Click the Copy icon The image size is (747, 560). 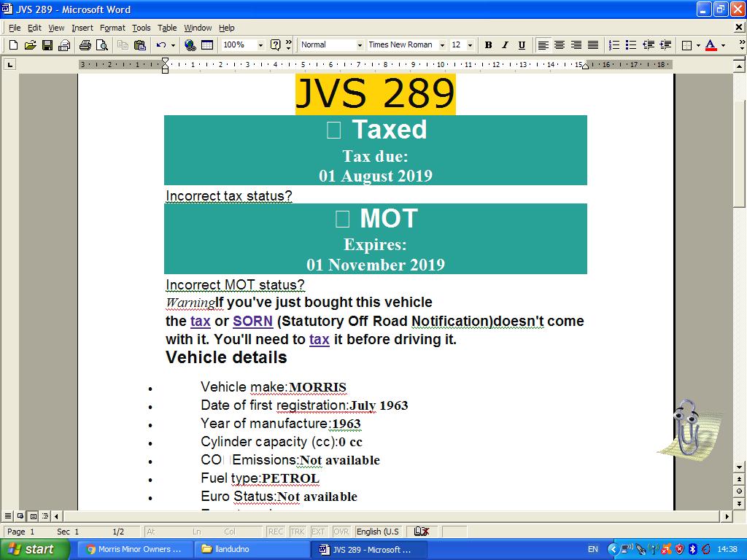point(123,45)
